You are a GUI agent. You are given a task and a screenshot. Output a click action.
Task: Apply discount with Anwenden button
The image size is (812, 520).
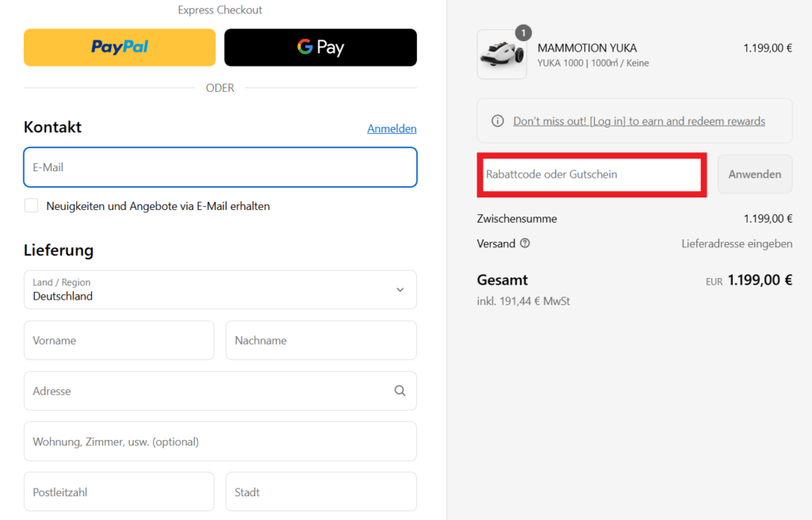pyautogui.click(x=755, y=174)
